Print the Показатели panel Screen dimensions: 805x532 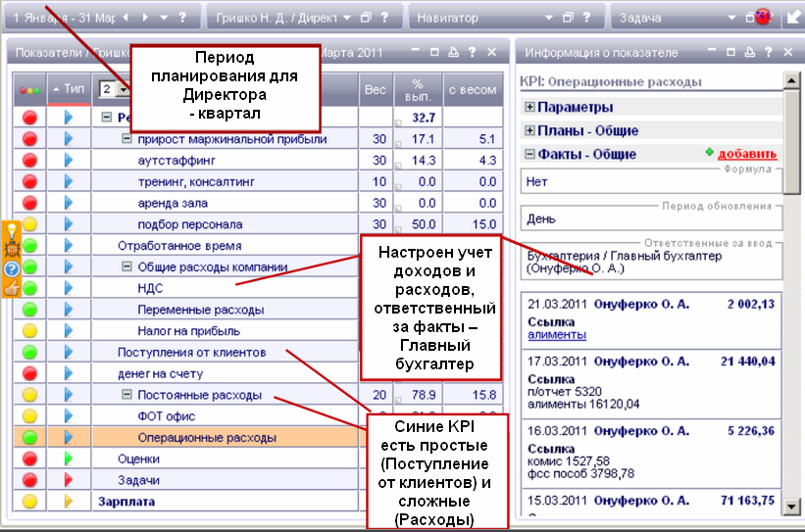pos(453,52)
